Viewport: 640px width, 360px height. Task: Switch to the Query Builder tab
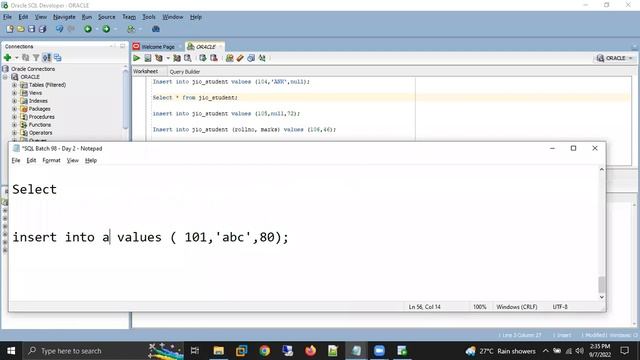click(x=184, y=72)
